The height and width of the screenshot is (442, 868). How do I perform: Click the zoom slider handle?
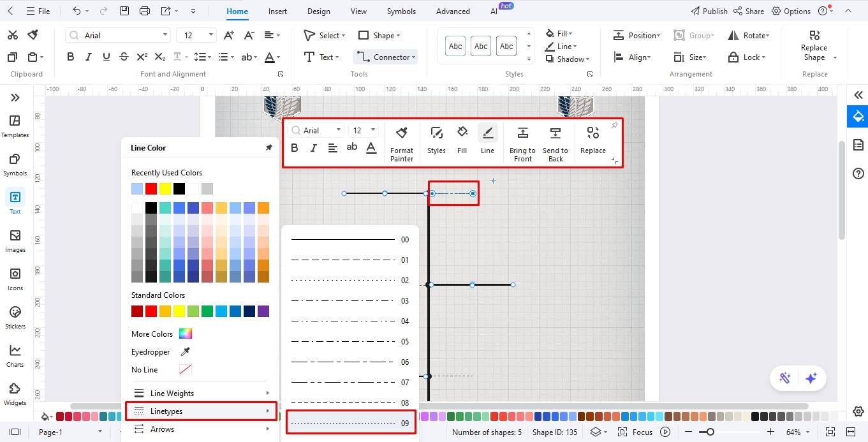click(x=709, y=432)
